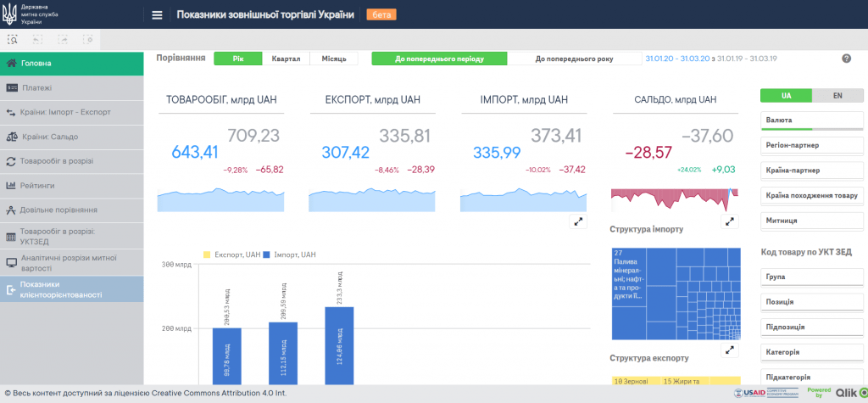
Task: Expand the Структура імпорту treemap fullscreen
Action: click(730, 350)
